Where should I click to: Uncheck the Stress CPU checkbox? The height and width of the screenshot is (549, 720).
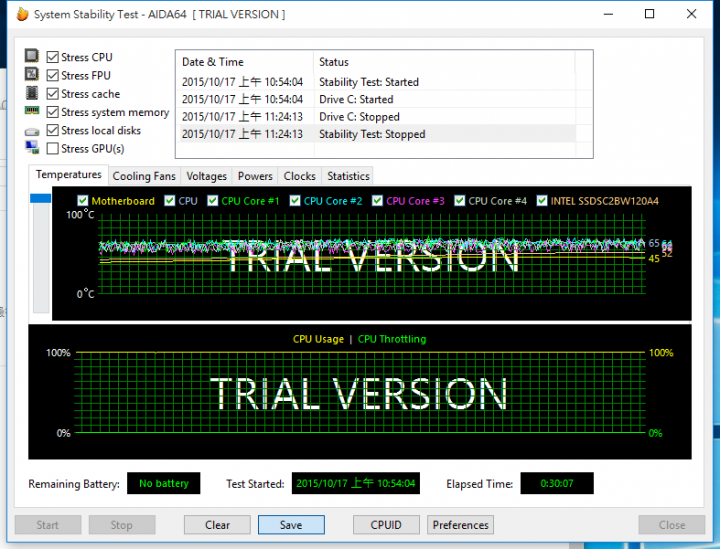tap(53, 57)
